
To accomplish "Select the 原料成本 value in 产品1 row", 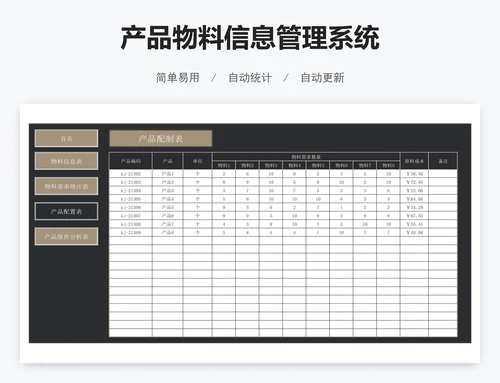I will pyautogui.click(x=414, y=174).
